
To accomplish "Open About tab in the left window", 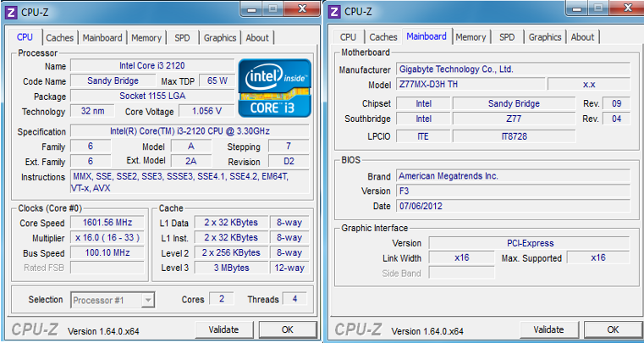I will point(257,38).
